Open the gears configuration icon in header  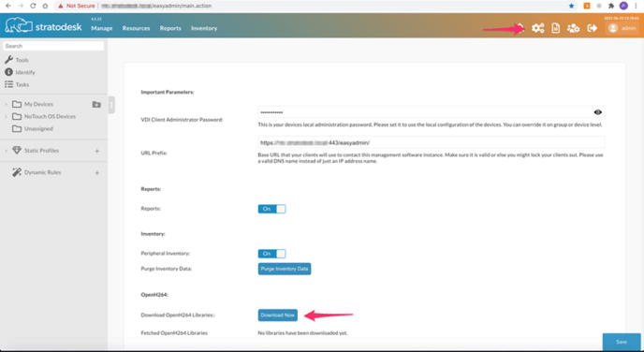coord(537,28)
